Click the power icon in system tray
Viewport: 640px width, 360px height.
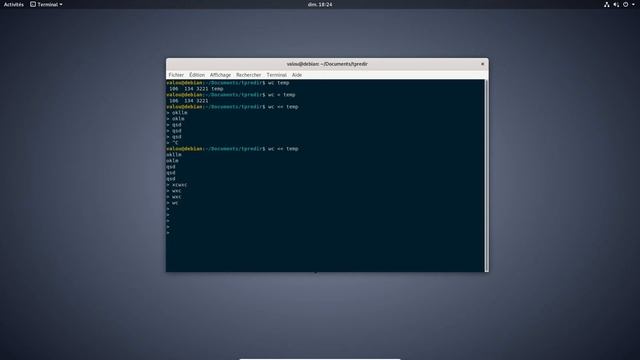coord(625,4)
